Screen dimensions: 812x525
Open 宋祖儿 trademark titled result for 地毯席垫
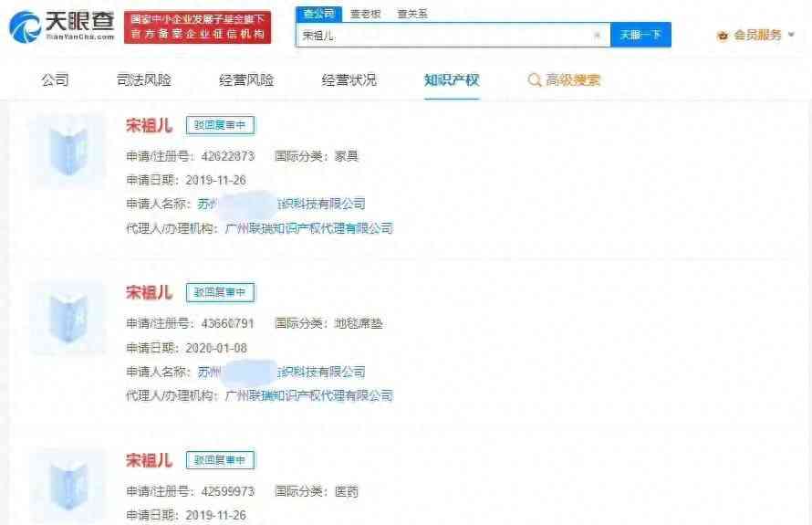[x=149, y=292]
